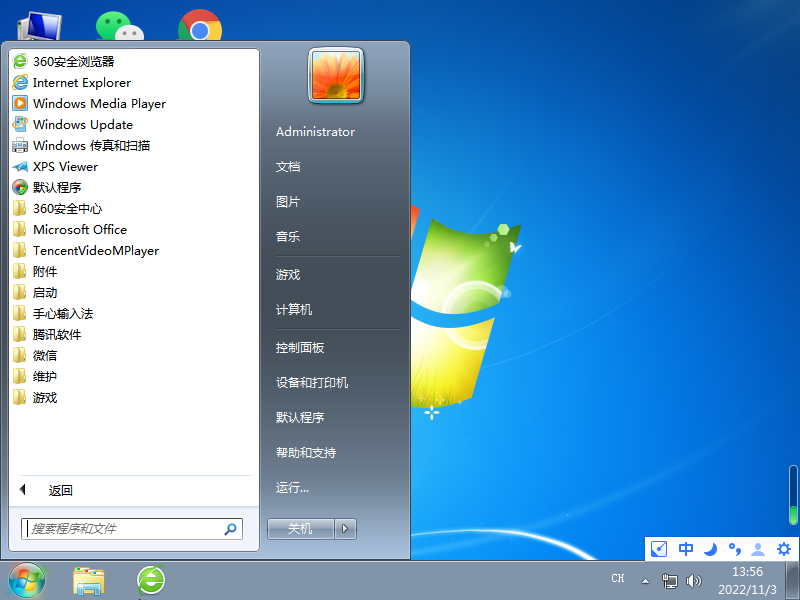Viewport: 800px width, 600px height.
Task: Toggle Chinese/English with the 中 icon
Action: pyautogui.click(x=685, y=549)
